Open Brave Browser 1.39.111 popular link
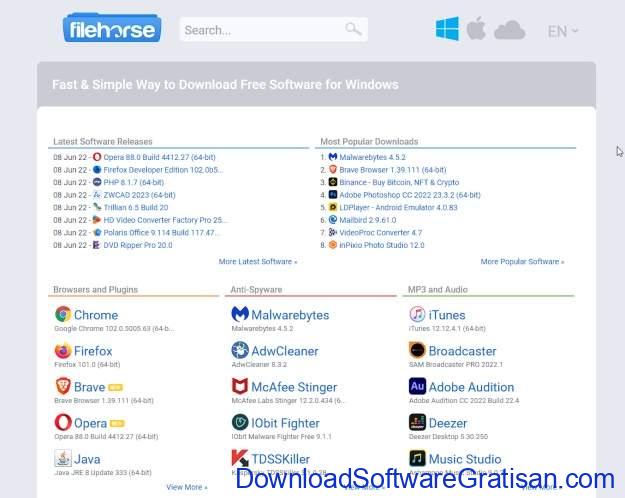The image size is (625, 498). pos(393,170)
